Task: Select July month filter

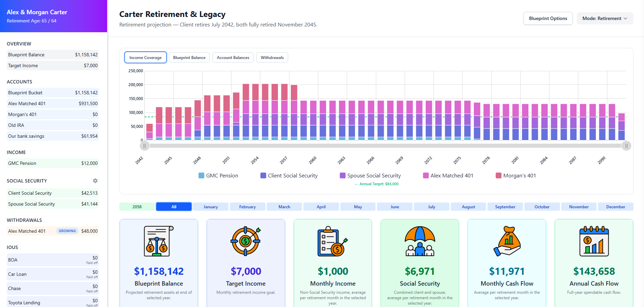Action: point(431,207)
